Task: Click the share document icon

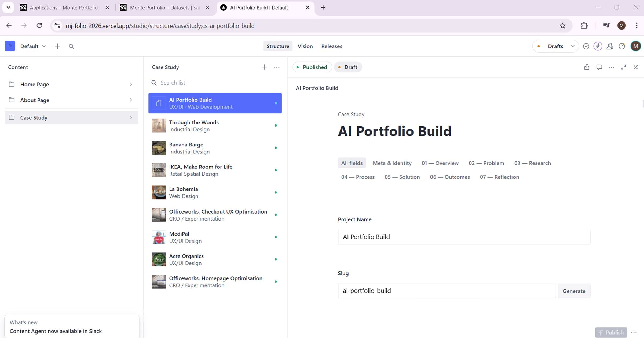Action: point(587,67)
